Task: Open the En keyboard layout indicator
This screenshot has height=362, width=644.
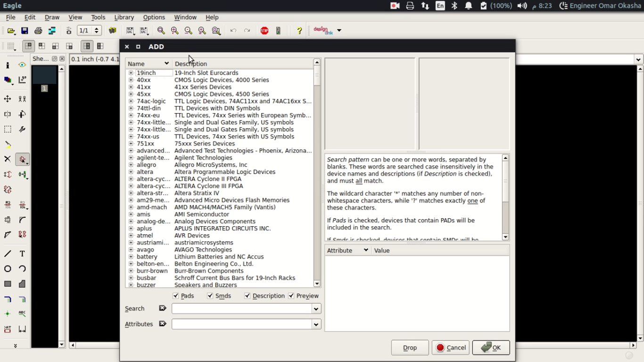Action: pos(440,6)
